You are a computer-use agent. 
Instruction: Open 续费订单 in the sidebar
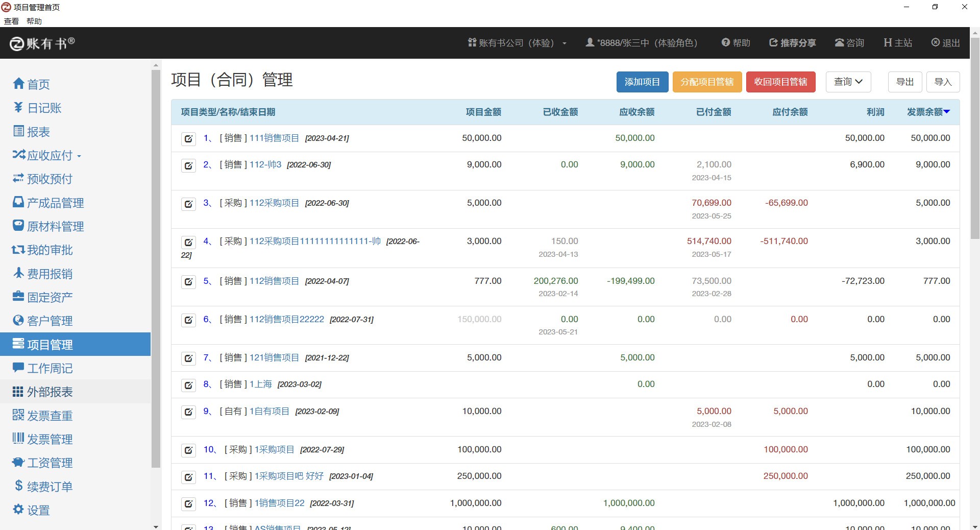tap(43, 487)
